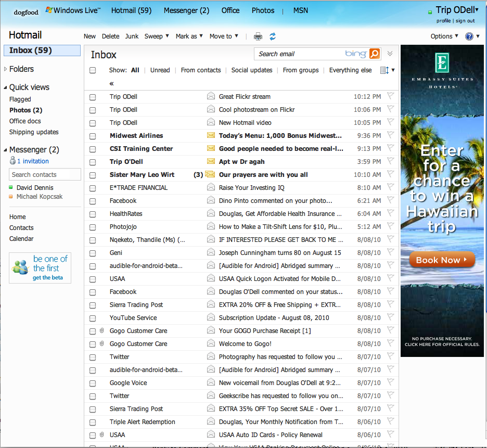Open the Trip ODell account dropdown
The image size is (487, 448).
(457, 10)
